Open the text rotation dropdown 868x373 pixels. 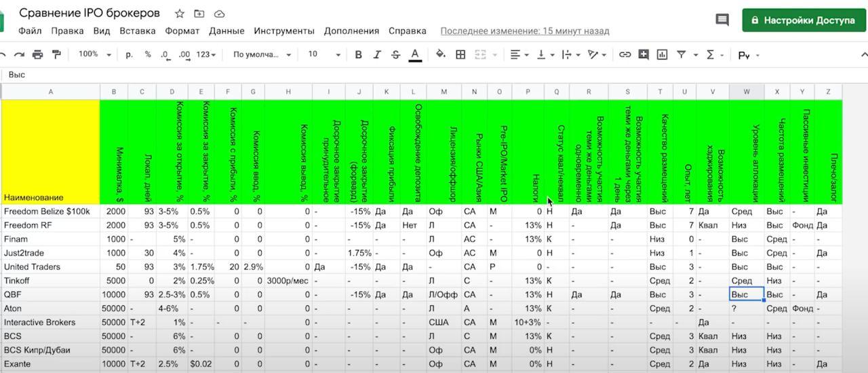pos(597,55)
